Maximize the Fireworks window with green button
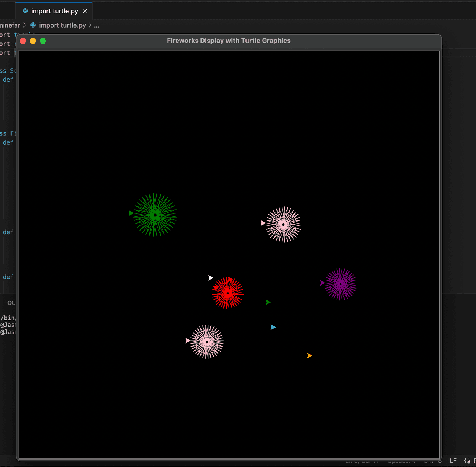Screen dimensions: 476x467 click(x=43, y=41)
